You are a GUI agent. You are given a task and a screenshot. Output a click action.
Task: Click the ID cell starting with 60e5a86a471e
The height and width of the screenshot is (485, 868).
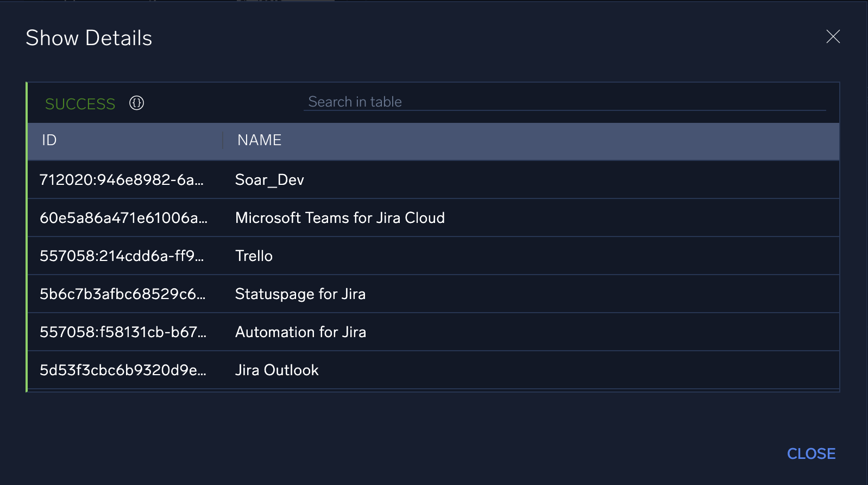[x=123, y=218]
